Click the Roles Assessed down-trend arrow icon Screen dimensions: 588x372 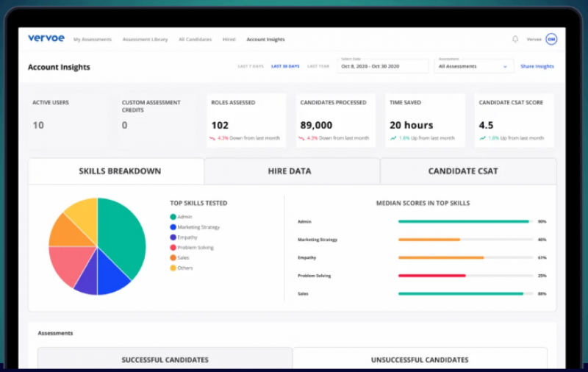tap(213, 138)
